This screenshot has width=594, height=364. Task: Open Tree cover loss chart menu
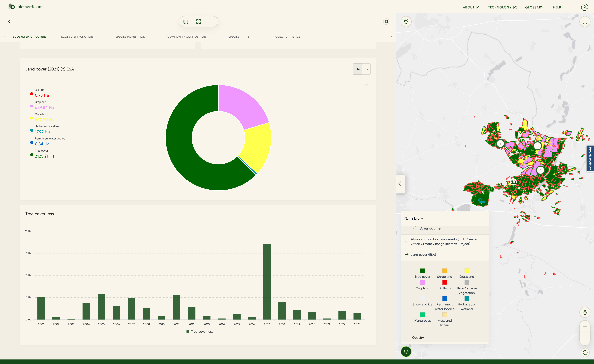point(367,227)
